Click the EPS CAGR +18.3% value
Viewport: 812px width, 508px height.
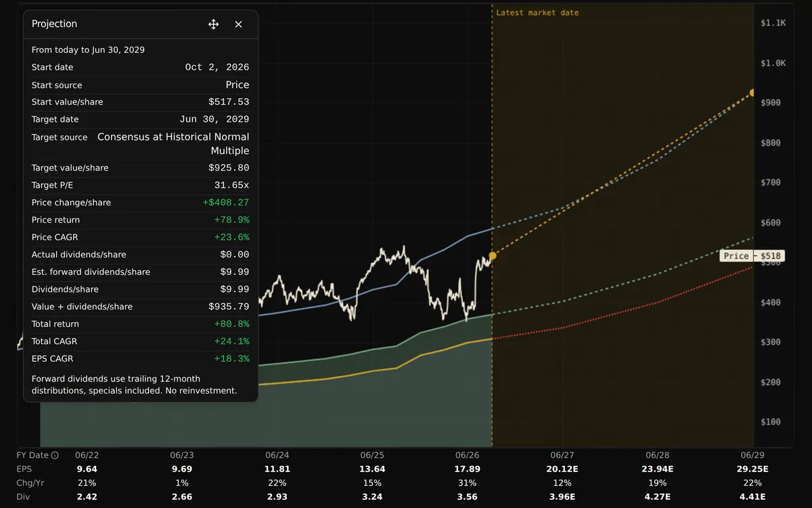pos(231,359)
